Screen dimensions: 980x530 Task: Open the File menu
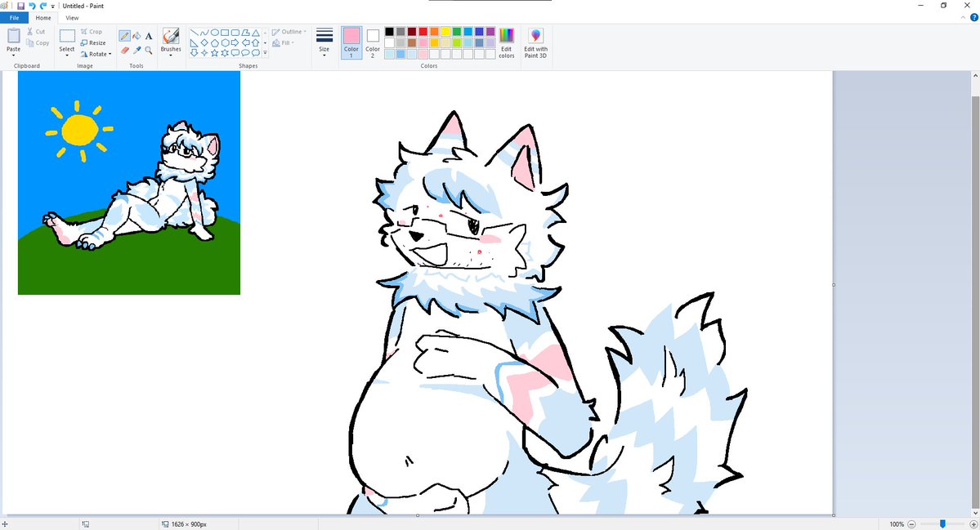tap(14, 17)
